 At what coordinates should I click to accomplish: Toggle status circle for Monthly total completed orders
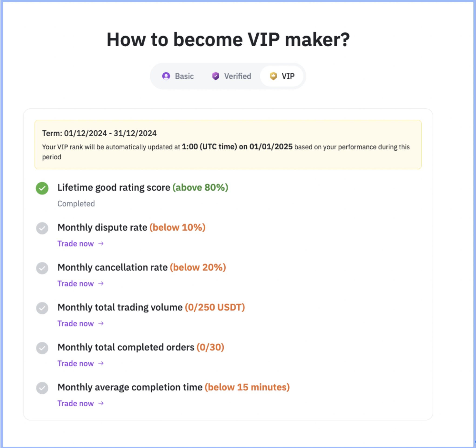click(42, 348)
